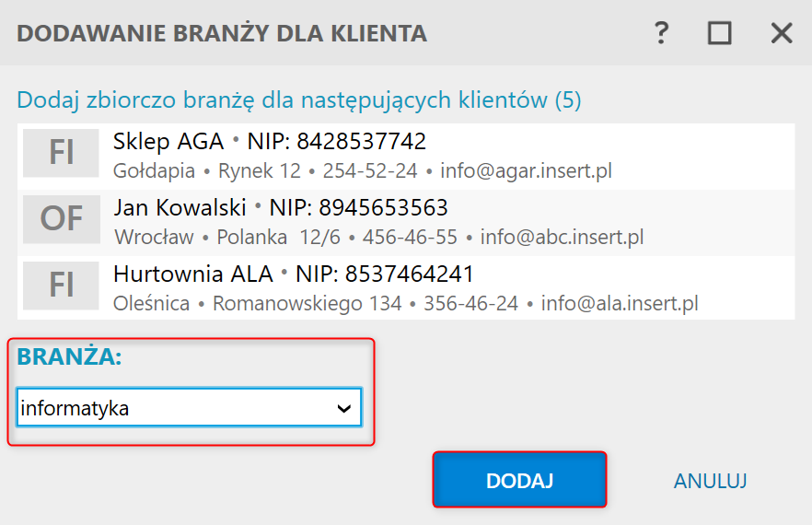The width and height of the screenshot is (812, 525).
Task: Click email info@abc.insert.pl
Action: click(x=562, y=237)
